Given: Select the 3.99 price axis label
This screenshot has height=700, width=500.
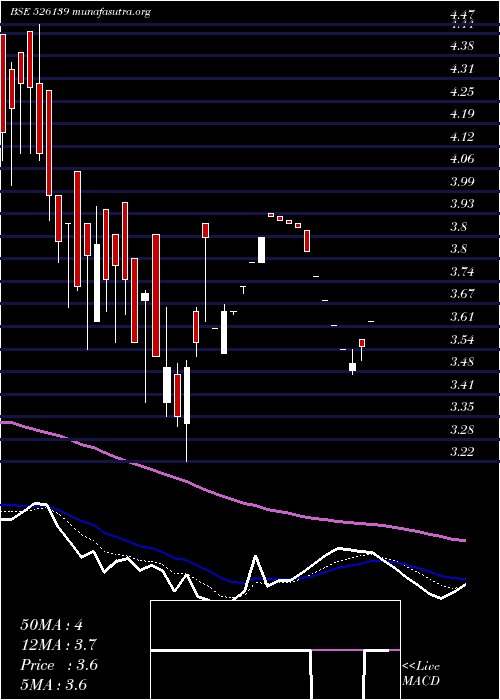Looking at the screenshot, I should click(x=462, y=181).
